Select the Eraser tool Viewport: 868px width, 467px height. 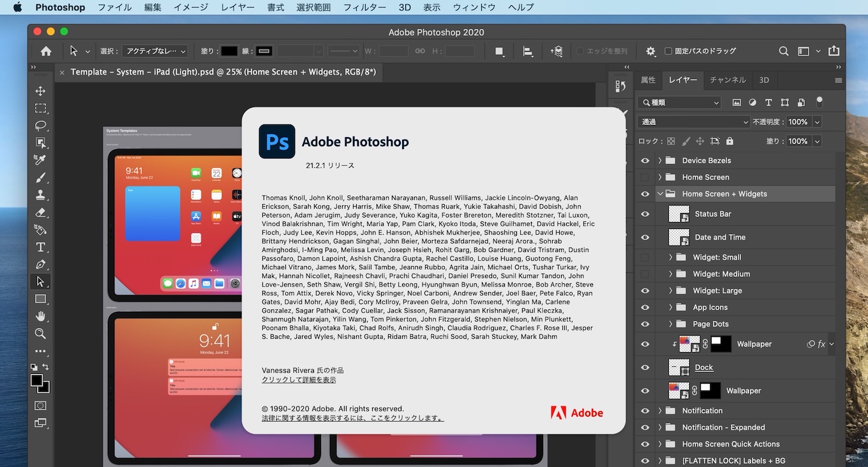pyautogui.click(x=40, y=212)
